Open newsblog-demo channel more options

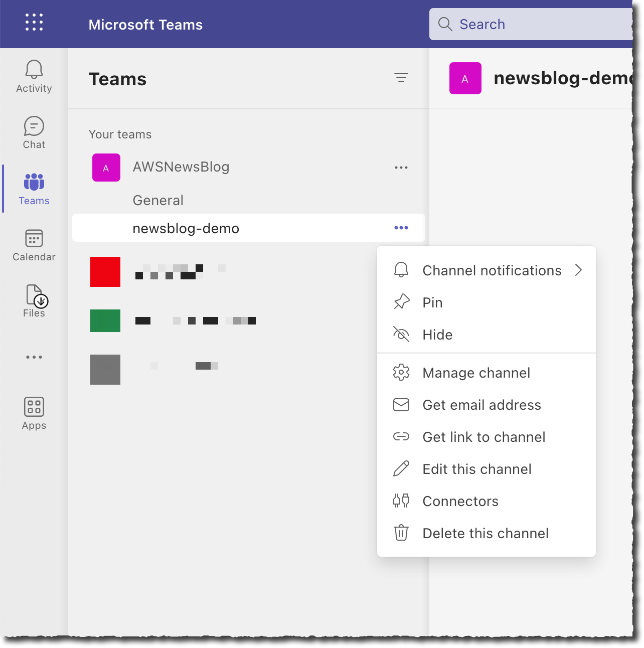[401, 228]
